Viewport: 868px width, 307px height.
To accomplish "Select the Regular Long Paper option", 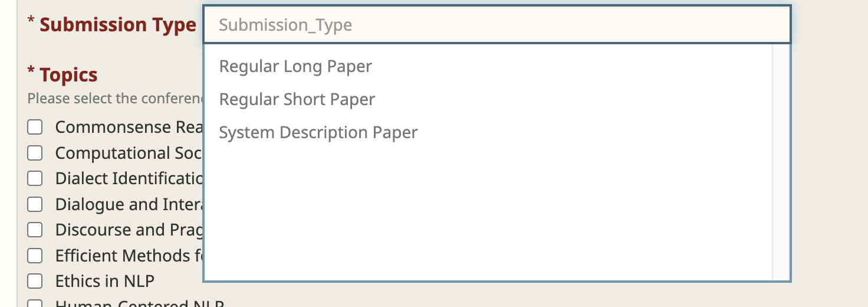I will click(x=295, y=66).
